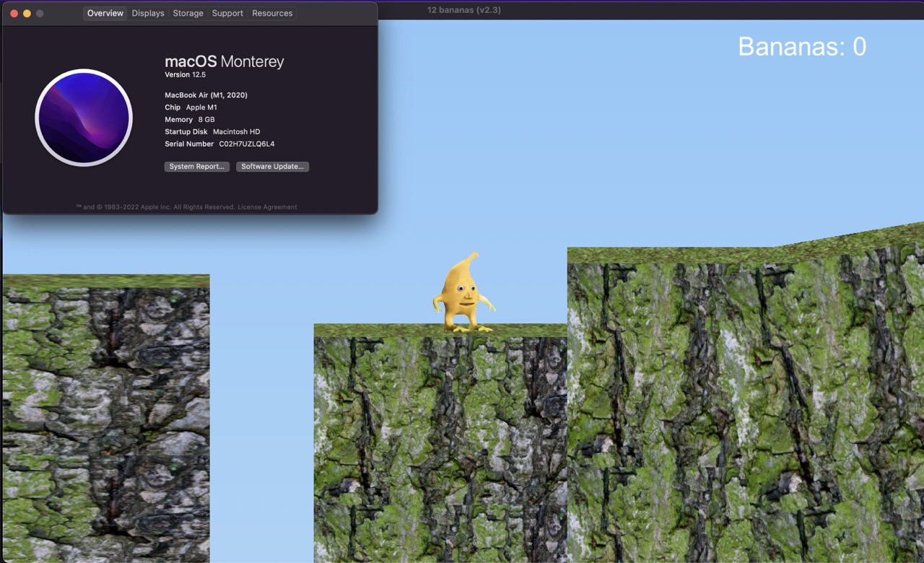Switch to the Displays tab
924x563 pixels.
click(147, 13)
